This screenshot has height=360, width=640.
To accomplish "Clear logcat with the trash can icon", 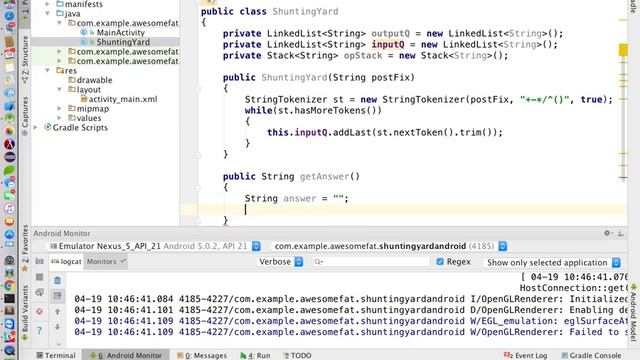I will [58, 280].
